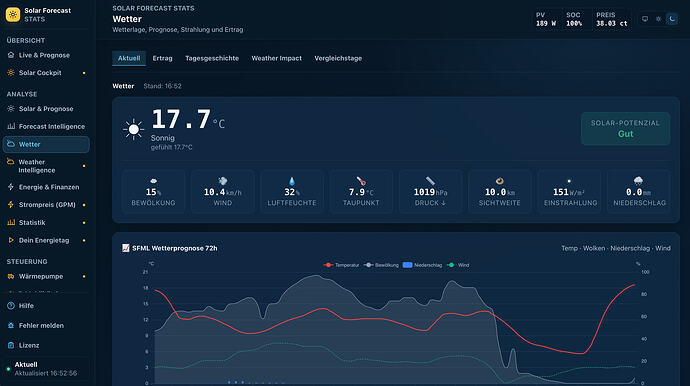Click the Solar Forecast sun logo
The image size is (690, 386).
pyautogui.click(x=13, y=15)
